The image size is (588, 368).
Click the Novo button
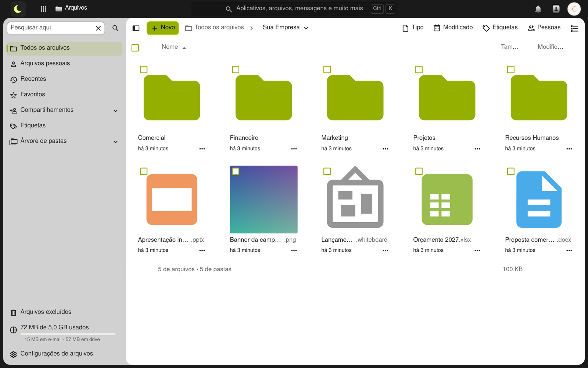[x=163, y=28]
